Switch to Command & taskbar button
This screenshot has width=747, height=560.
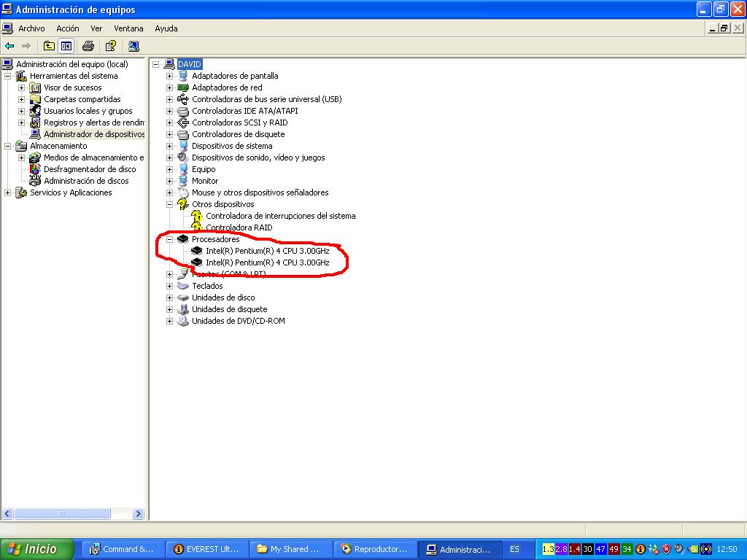tap(123, 549)
